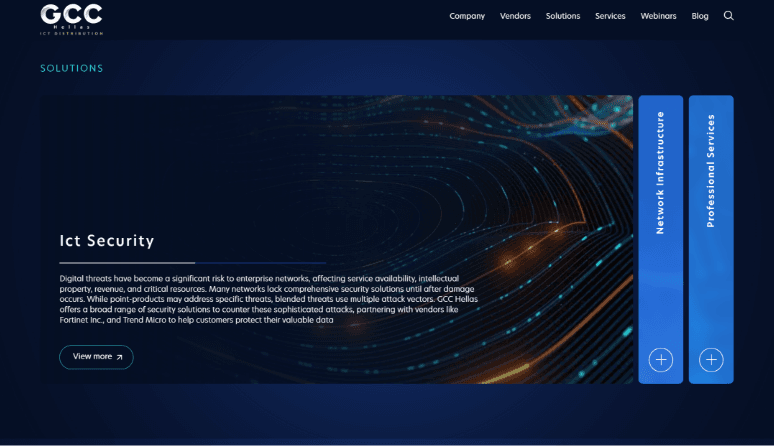Select the Professional Services vertical panel title

click(x=711, y=171)
